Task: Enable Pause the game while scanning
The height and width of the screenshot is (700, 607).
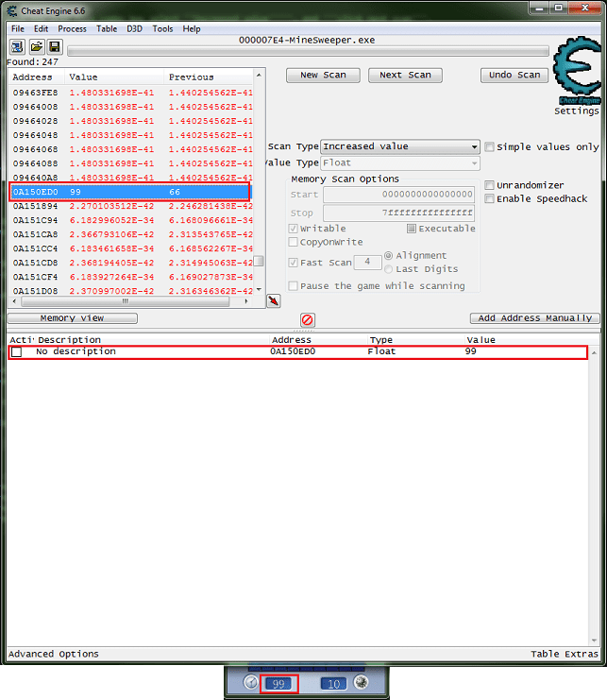Action: 293,285
